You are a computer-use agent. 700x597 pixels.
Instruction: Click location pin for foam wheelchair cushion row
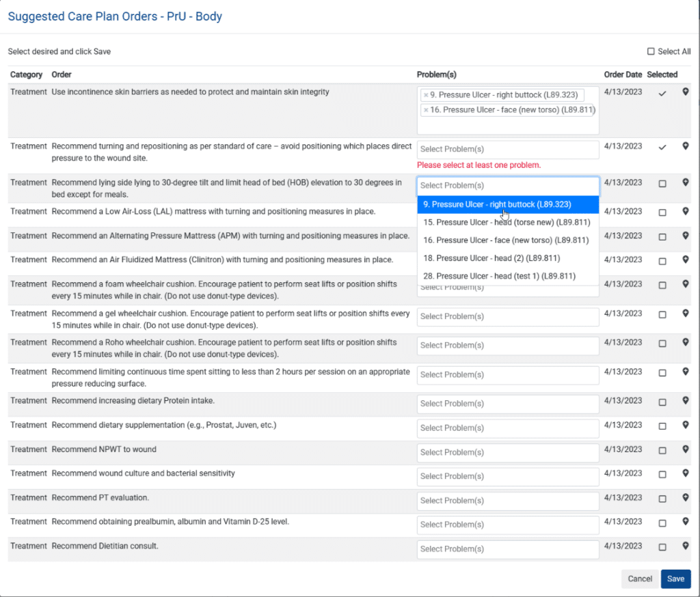pyautogui.click(x=685, y=284)
